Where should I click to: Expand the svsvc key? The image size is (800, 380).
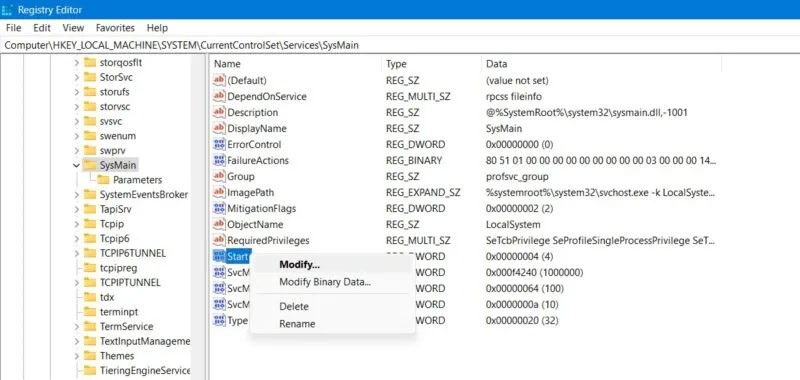(x=77, y=121)
